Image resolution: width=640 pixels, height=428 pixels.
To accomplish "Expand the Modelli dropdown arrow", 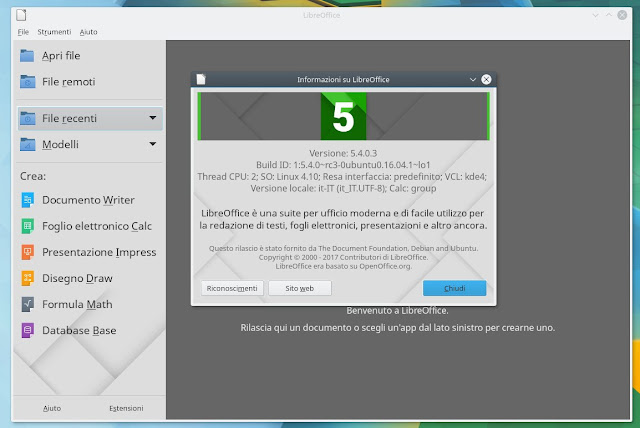I will [153, 144].
